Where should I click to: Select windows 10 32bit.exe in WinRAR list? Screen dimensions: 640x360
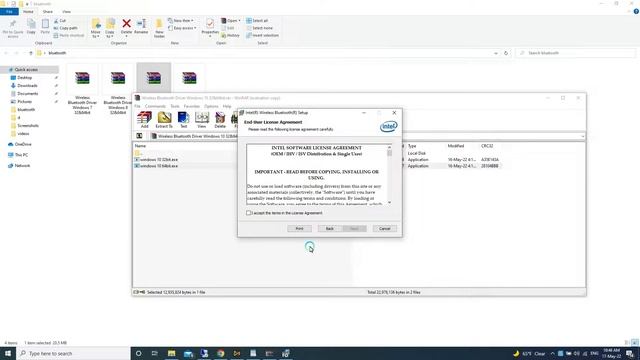tap(158, 160)
